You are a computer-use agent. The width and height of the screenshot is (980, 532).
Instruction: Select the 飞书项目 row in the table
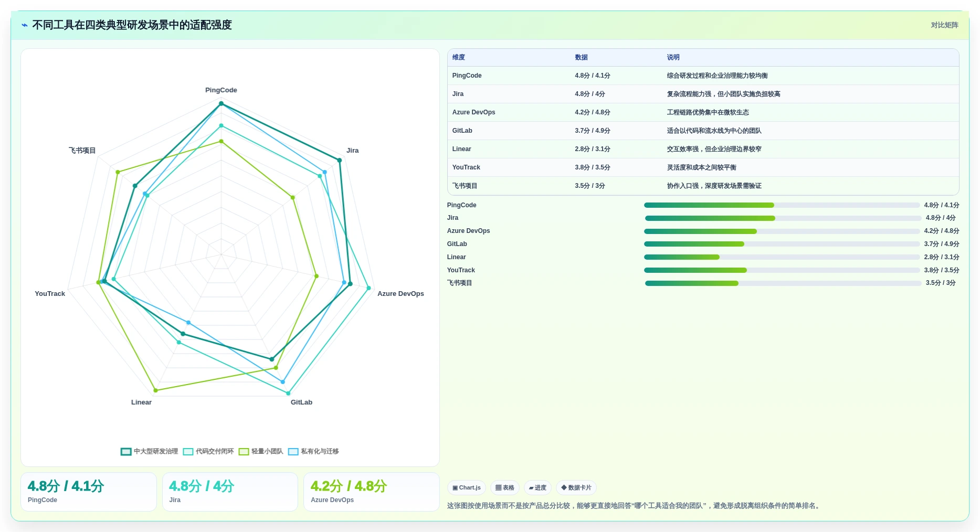coord(703,186)
